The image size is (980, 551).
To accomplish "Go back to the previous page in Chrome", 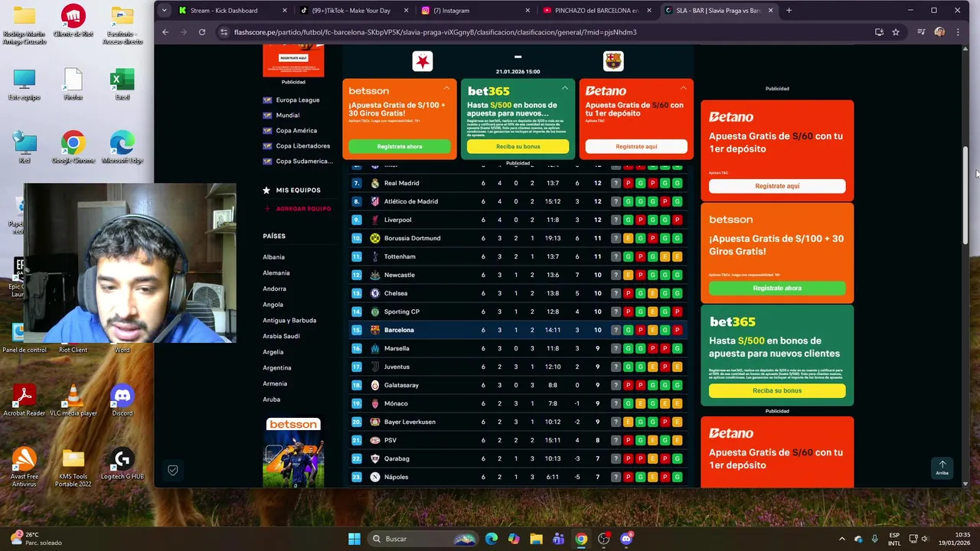I will [165, 32].
